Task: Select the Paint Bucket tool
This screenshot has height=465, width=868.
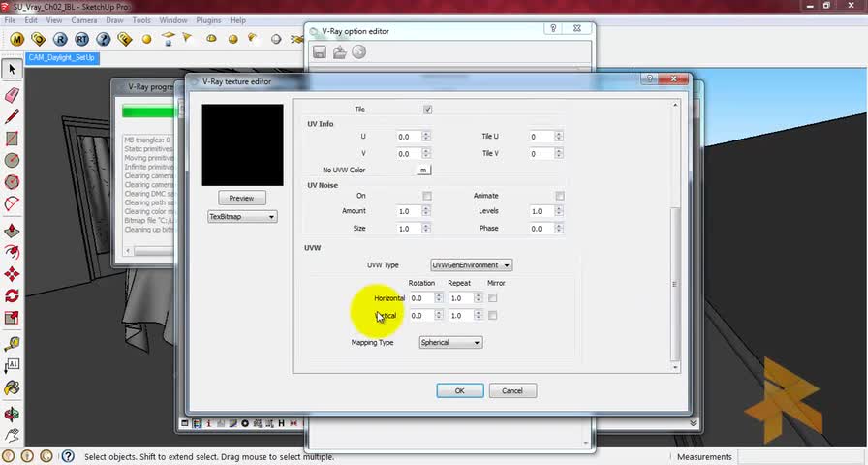Action: coord(12,387)
